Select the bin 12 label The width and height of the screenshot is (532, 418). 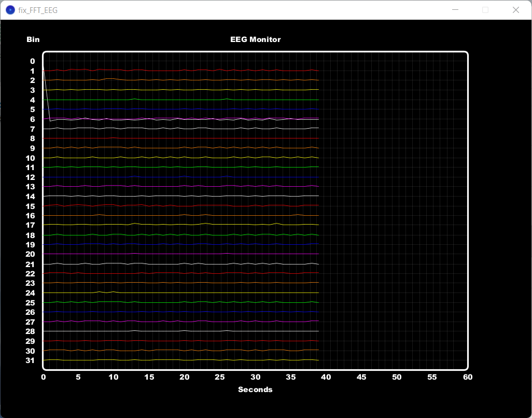pos(30,177)
